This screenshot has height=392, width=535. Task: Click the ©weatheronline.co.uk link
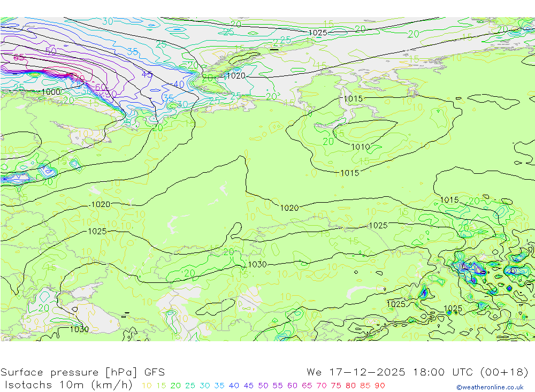pos(490,387)
